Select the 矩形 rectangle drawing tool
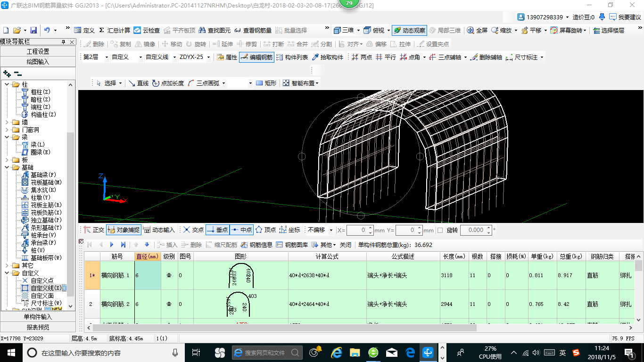This screenshot has height=362, width=644. pos(266,83)
